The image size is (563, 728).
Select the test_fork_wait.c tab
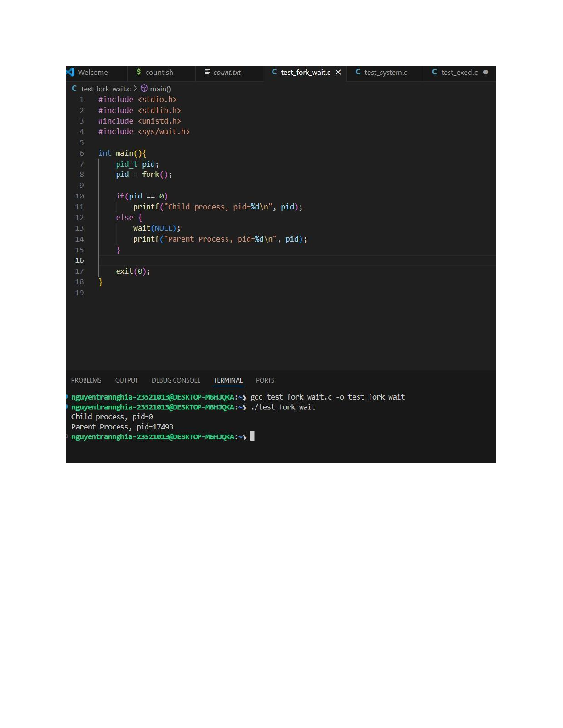(x=306, y=73)
